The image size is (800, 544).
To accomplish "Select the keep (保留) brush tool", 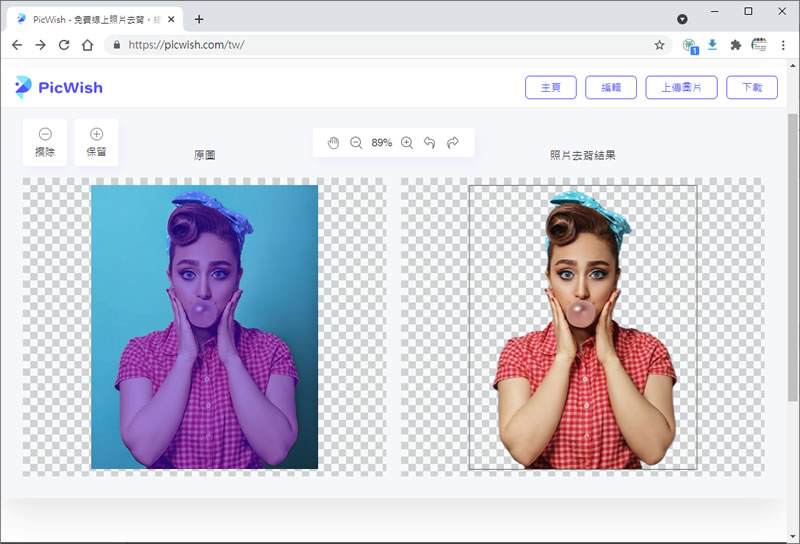I will (x=96, y=142).
